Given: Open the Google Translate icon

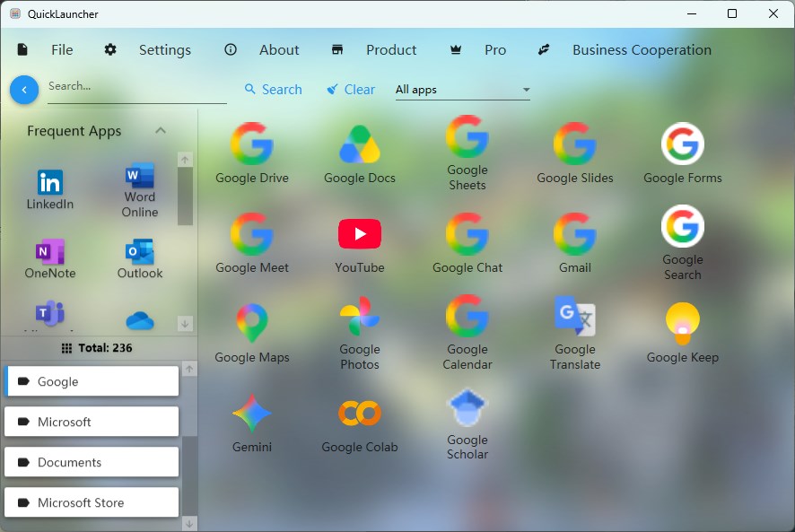Looking at the screenshot, I should [x=574, y=316].
